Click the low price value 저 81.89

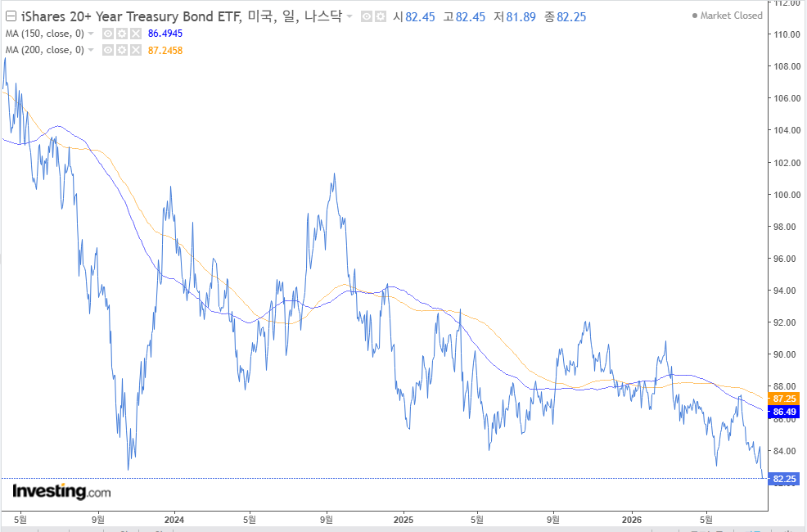point(515,17)
